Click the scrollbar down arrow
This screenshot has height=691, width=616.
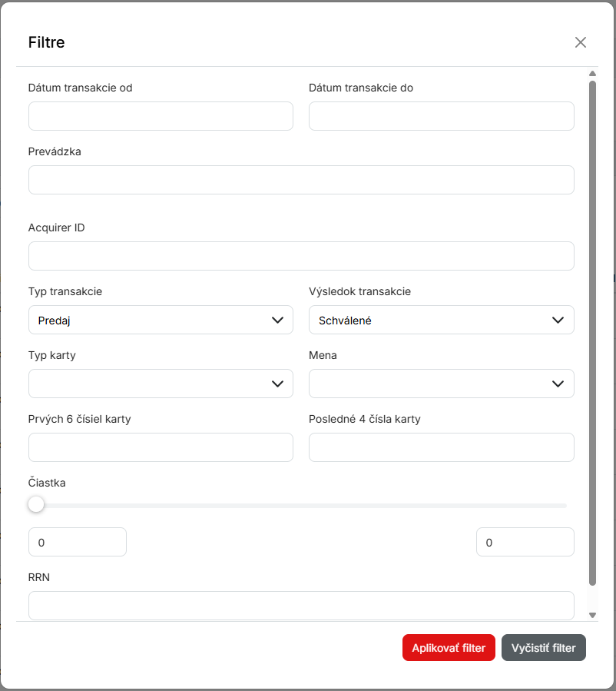pos(592,615)
